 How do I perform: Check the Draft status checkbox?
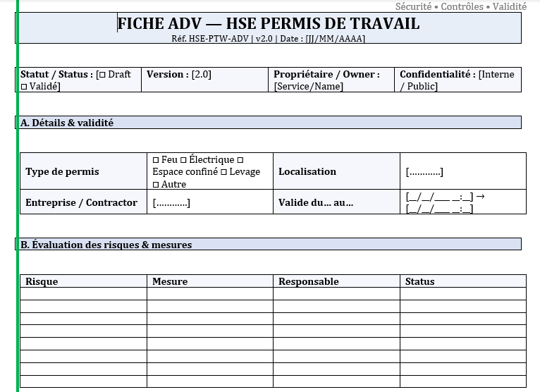102,75
